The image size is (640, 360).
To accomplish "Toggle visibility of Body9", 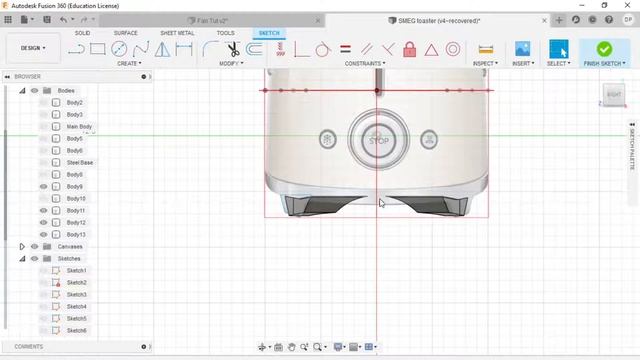I will click(43, 187).
